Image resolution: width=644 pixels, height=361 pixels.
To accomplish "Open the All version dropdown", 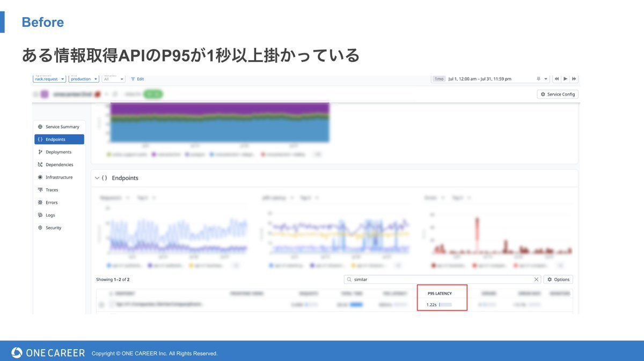I will (113, 79).
